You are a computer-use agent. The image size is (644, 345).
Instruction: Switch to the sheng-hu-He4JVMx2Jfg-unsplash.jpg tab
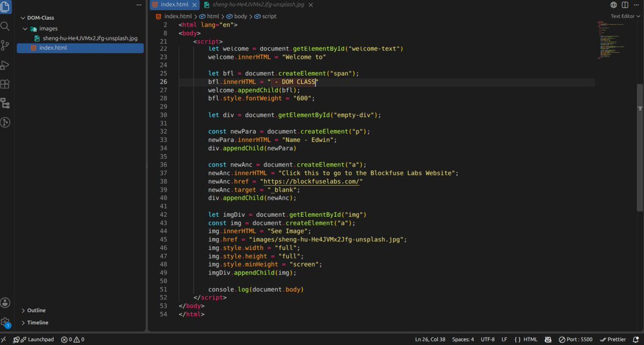(258, 4)
